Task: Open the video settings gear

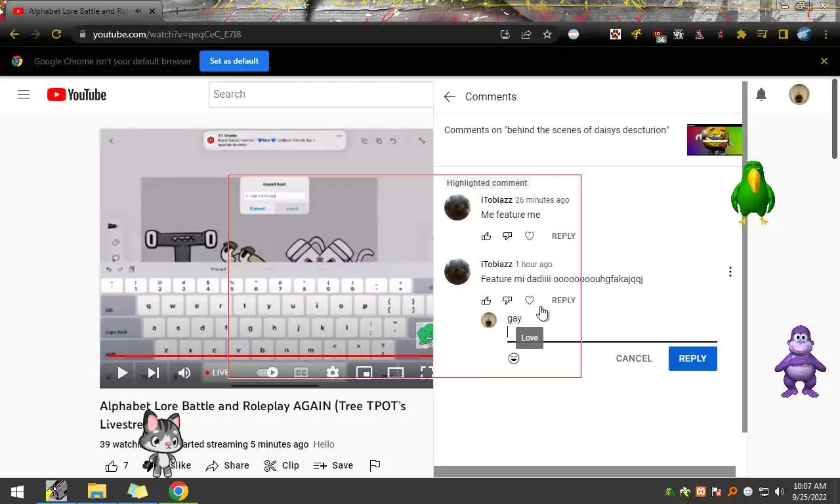Action: [333, 373]
